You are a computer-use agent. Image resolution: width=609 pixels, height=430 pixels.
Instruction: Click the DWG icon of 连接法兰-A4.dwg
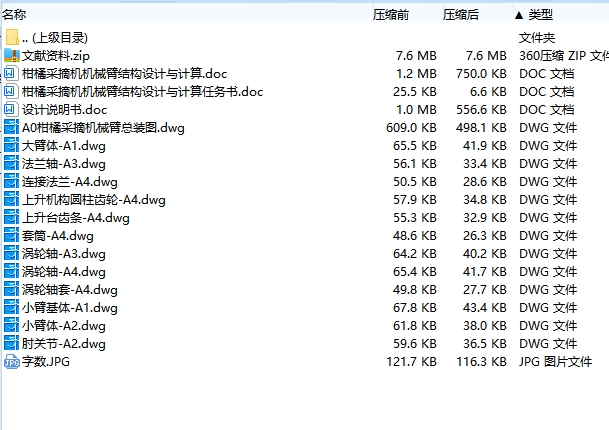(x=11, y=181)
